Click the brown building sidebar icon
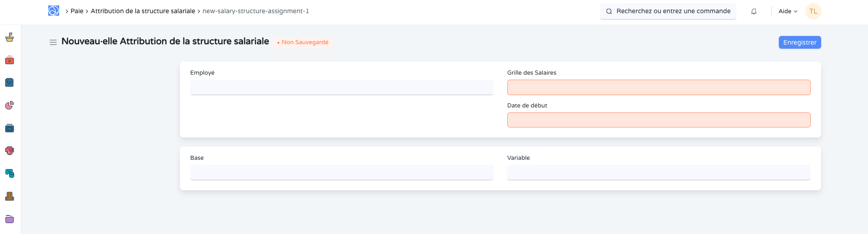Screen dimensions: 868x234 click(10, 196)
